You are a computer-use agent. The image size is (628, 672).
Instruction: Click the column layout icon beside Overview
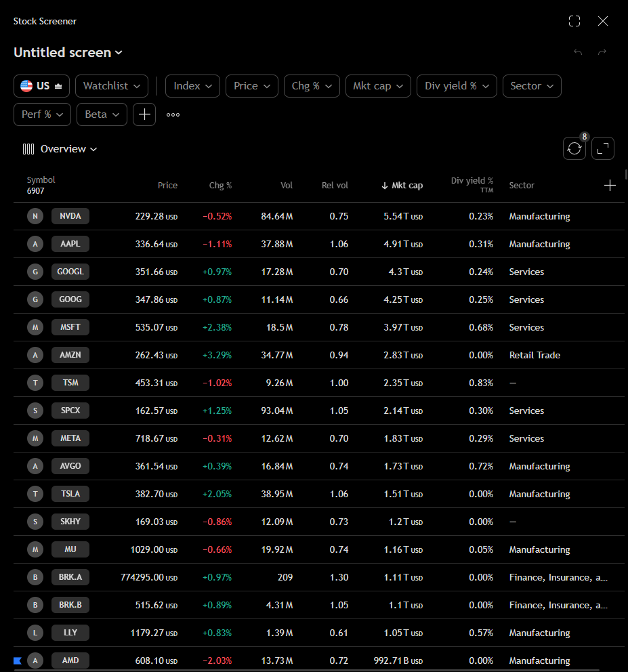(x=28, y=149)
